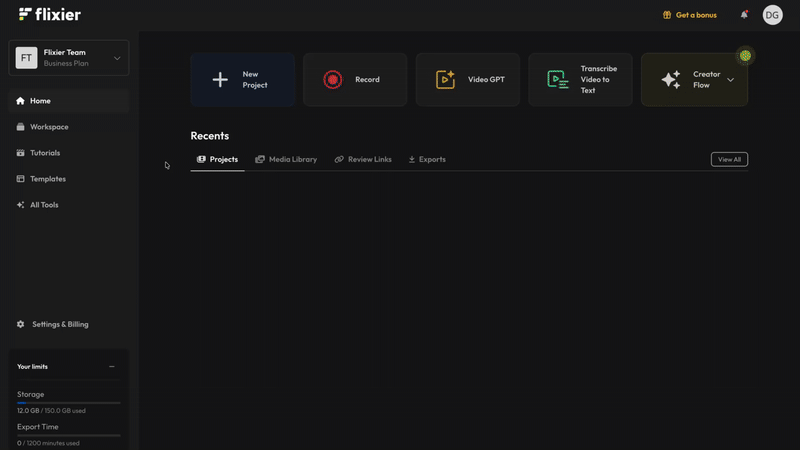
Task: Switch to the Media Library tab
Action: [x=286, y=159]
